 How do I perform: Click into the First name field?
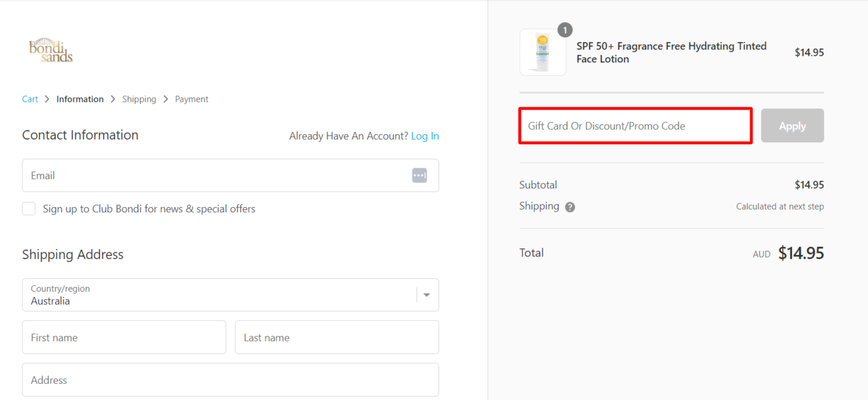coord(124,337)
